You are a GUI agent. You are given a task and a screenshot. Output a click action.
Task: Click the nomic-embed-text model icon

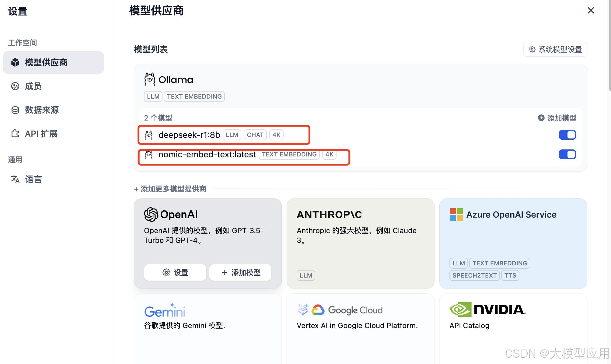[x=149, y=155]
